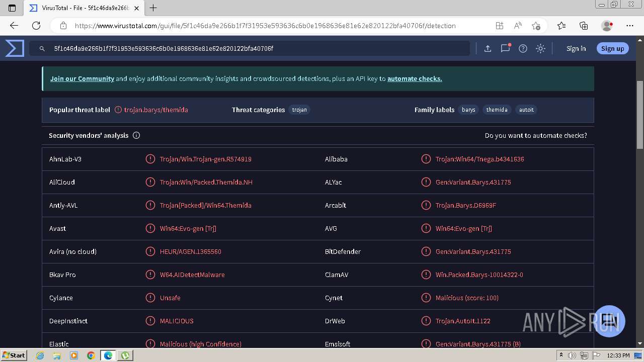Close the VirusTotal tab
The image size is (644, 362).
coord(136,8)
